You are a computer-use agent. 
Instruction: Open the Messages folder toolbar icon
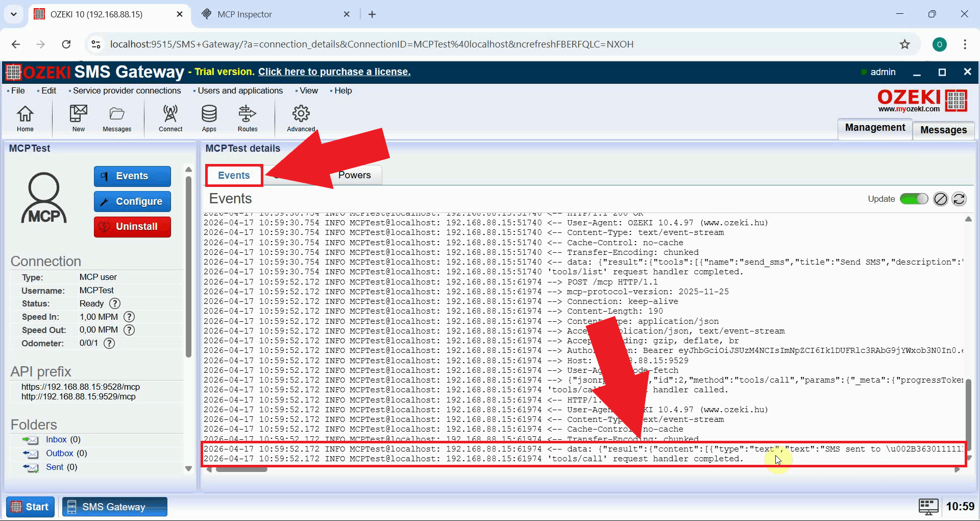coord(117,119)
